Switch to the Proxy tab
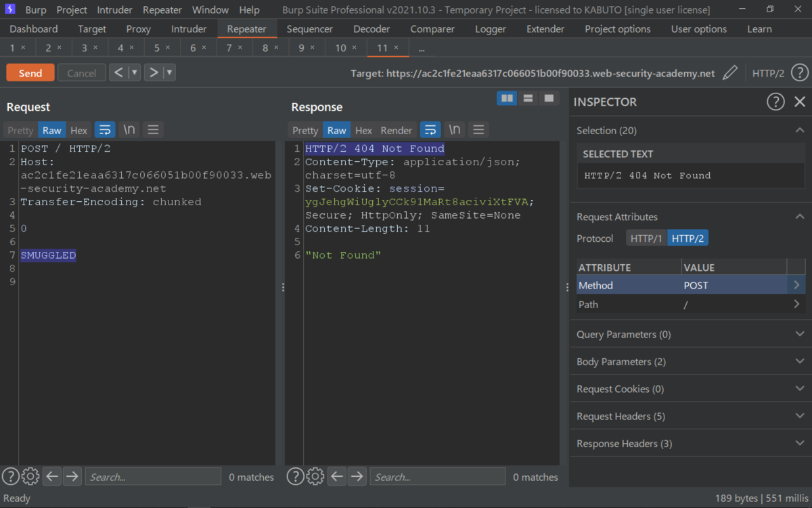This screenshot has height=508, width=812. (x=139, y=29)
